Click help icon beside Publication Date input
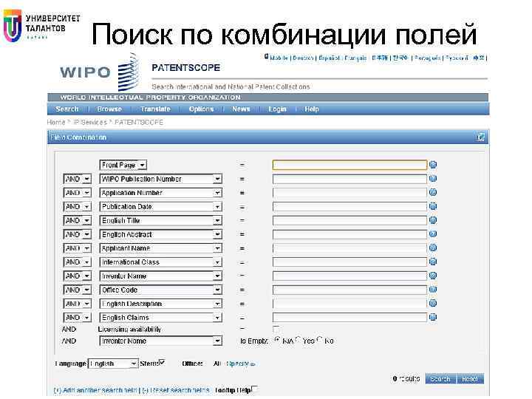The width and height of the screenshot is (532, 399). coord(432,206)
